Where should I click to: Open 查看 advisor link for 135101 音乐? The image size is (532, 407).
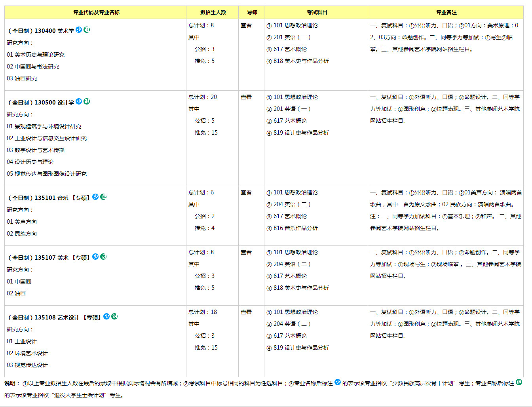[x=246, y=192]
